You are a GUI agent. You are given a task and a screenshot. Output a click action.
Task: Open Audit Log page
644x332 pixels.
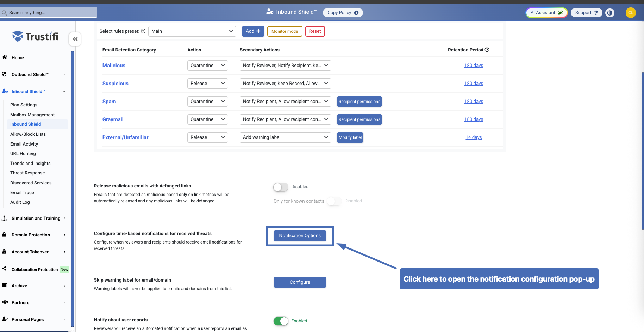20,202
